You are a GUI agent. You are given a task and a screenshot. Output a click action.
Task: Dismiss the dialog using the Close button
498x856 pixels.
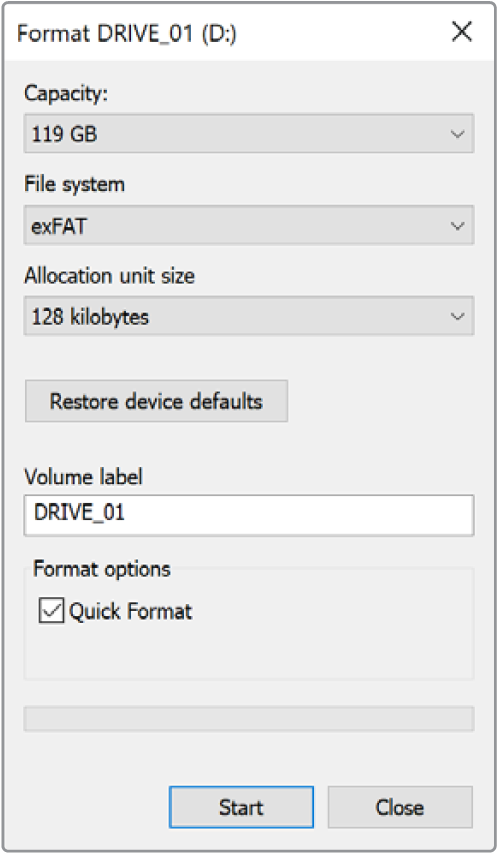[400, 807]
